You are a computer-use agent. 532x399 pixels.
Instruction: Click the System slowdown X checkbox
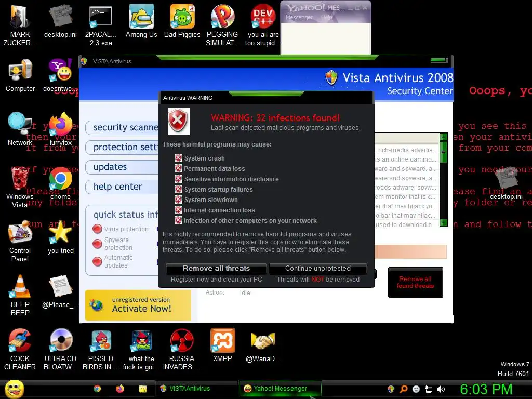pos(178,200)
